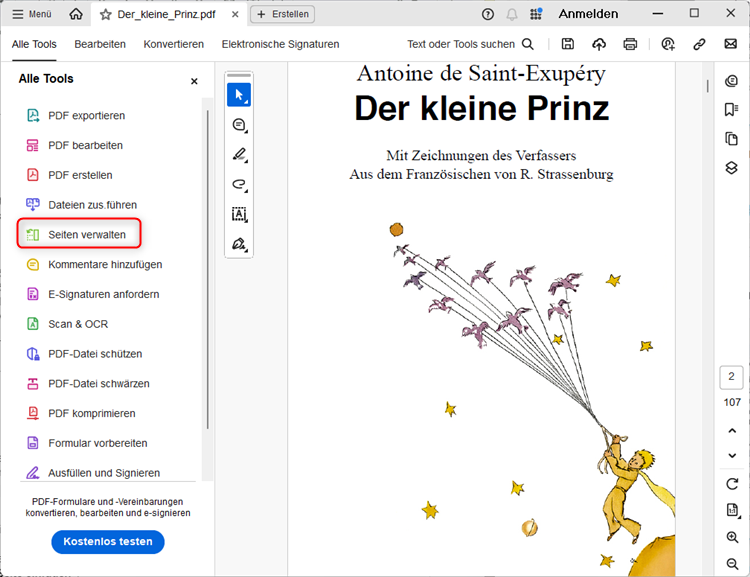Open the apps grid icon

536,14
